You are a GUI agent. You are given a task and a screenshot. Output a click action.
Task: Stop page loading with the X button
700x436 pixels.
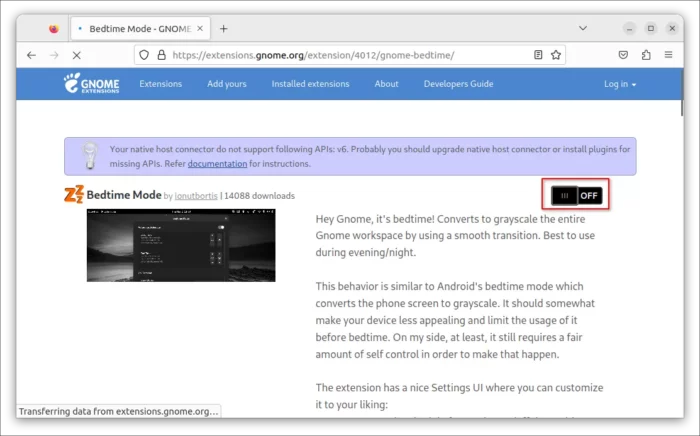77,55
